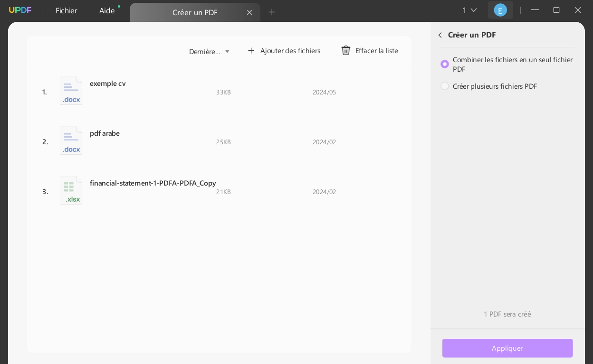The height and width of the screenshot is (364, 593).
Task: Click the financial-statement xlsx file icon
Action: click(71, 191)
